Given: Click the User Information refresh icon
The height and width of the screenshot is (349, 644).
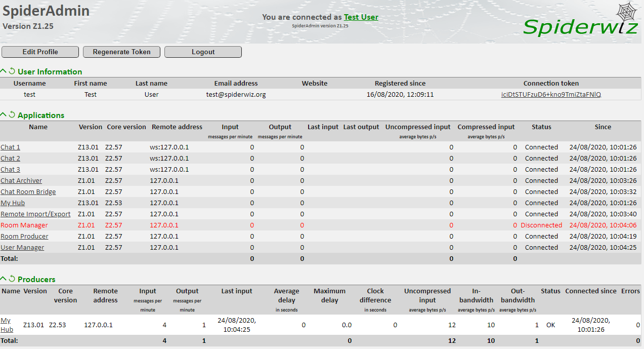Looking at the screenshot, I should click(12, 71).
